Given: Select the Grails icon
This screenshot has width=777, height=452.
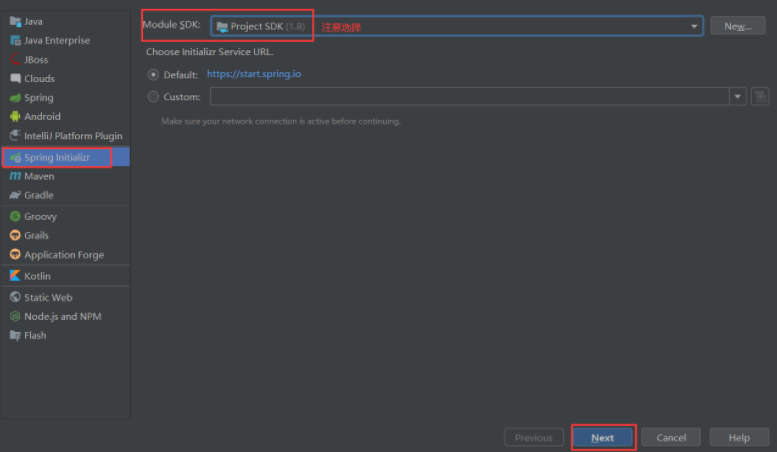Looking at the screenshot, I should tap(15, 235).
